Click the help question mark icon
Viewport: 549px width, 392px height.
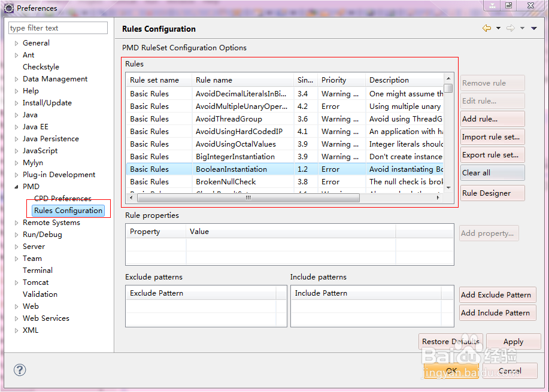click(20, 370)
